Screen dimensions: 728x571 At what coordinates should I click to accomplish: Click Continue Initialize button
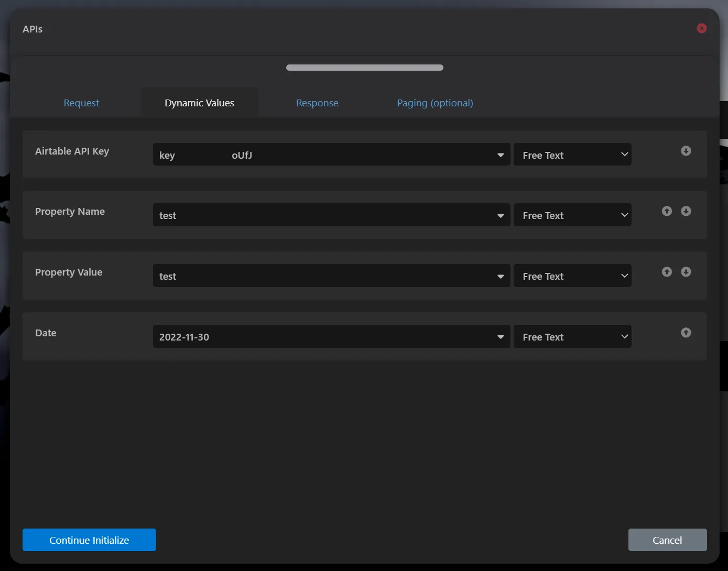point(89,540)
